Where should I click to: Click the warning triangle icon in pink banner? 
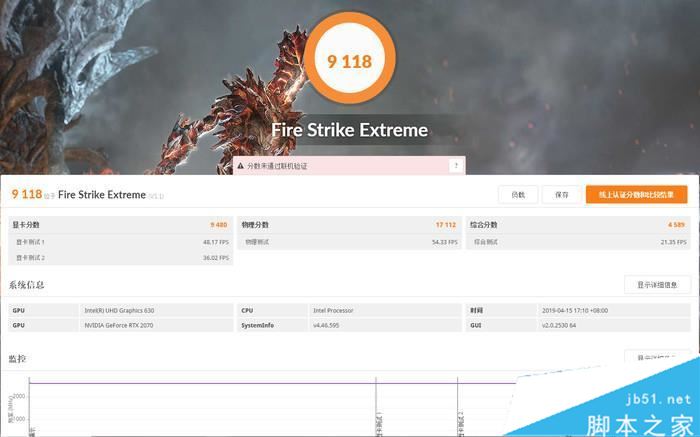(x=241, y=166)
